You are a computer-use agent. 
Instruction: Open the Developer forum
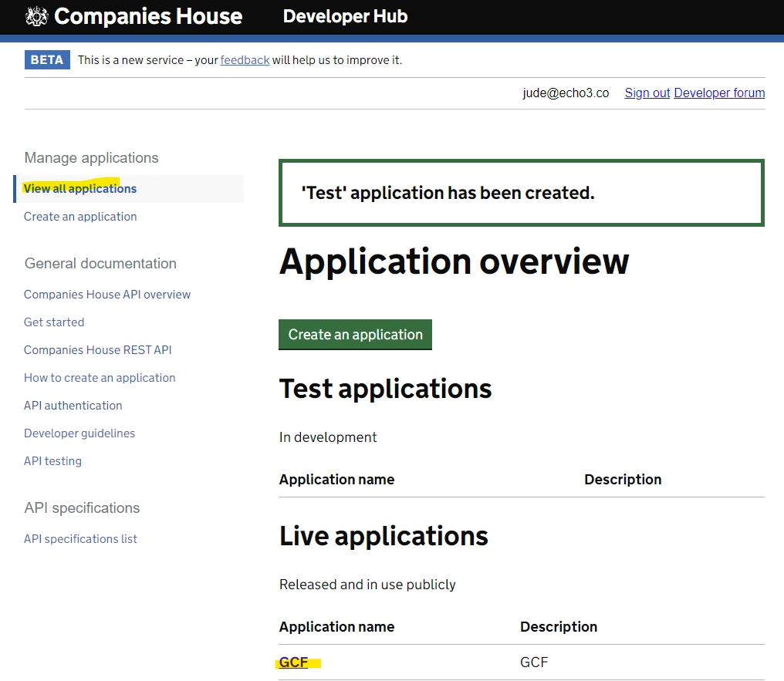[x=719, y=93]
